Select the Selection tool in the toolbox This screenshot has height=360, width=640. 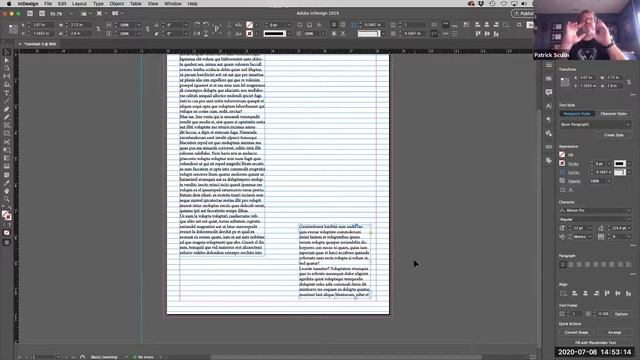[7, 52]
